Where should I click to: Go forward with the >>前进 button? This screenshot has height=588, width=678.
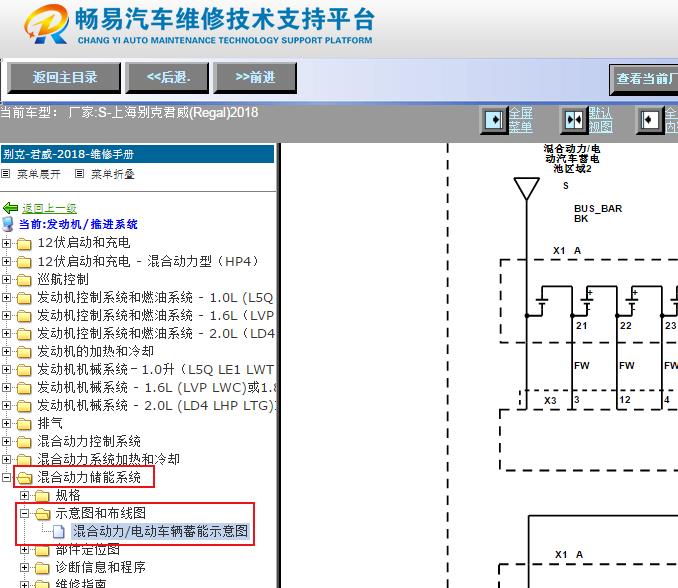coord(255,78)
